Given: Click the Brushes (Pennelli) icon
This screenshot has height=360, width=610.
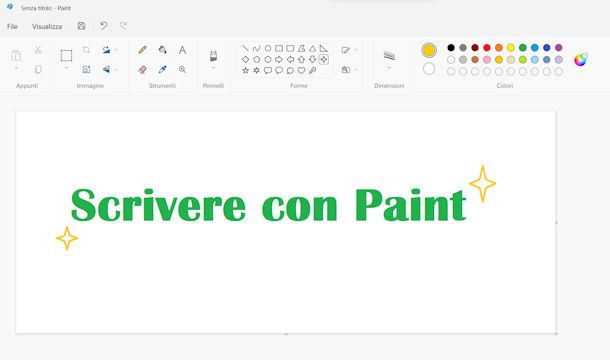Looking at the screenshot, I should (x=213, y=55).
